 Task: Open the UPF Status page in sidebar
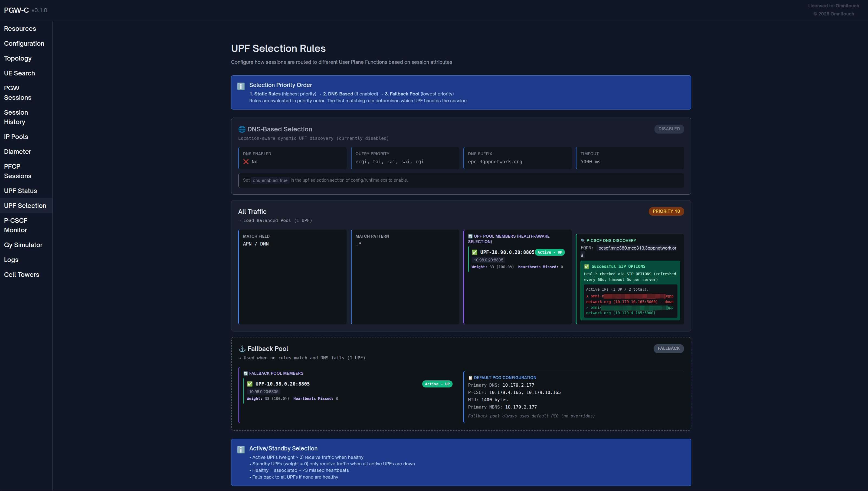(x=21, y=191)
